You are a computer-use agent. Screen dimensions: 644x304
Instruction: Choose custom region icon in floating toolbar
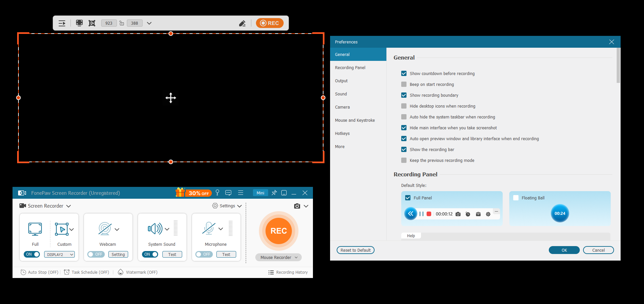point(92,23)
